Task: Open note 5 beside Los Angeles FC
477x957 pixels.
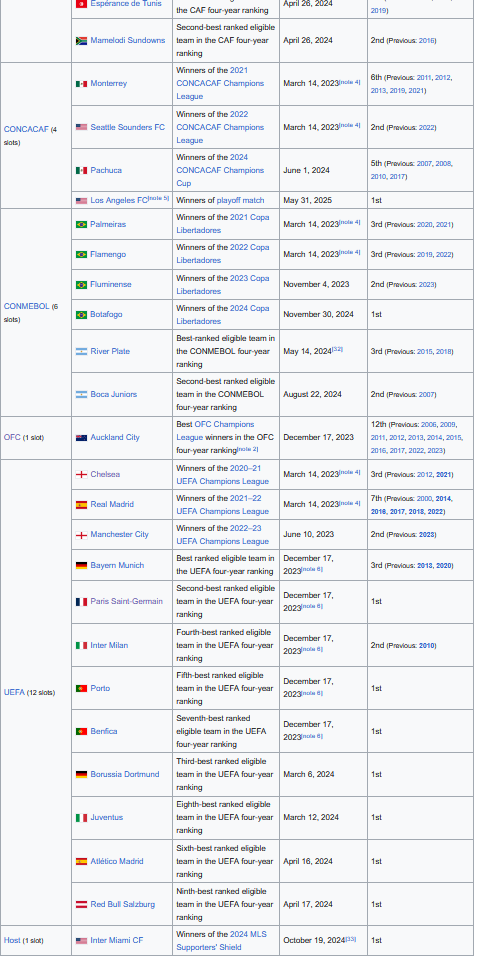Action: click(159, 198)
